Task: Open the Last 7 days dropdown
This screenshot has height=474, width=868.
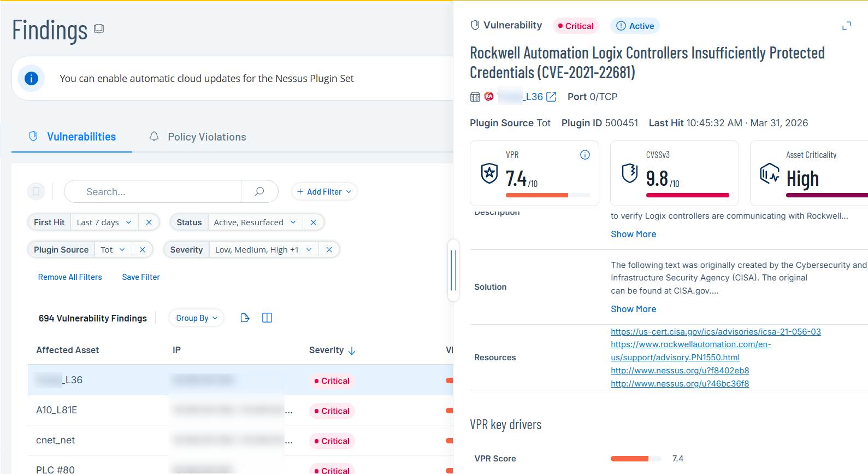Action: (104, 223)
